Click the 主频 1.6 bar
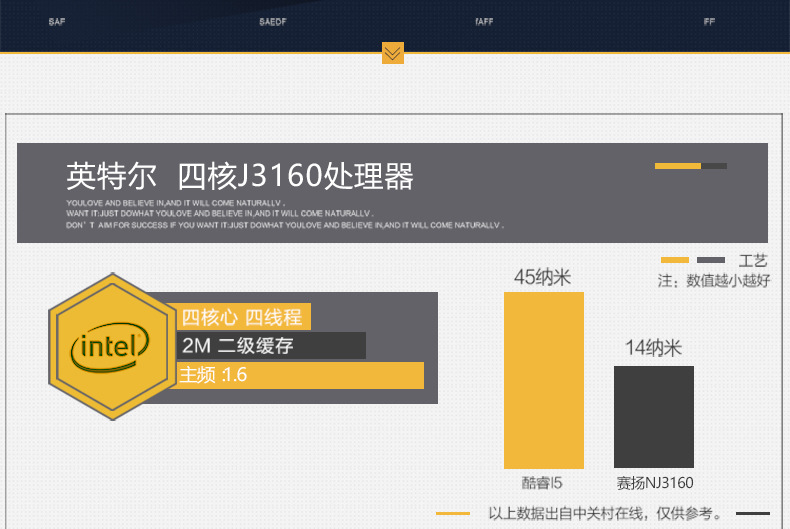 tap(300, 375)
